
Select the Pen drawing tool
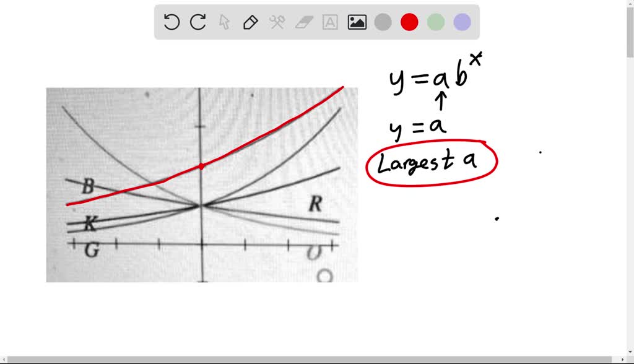click(x=250, y=22)
